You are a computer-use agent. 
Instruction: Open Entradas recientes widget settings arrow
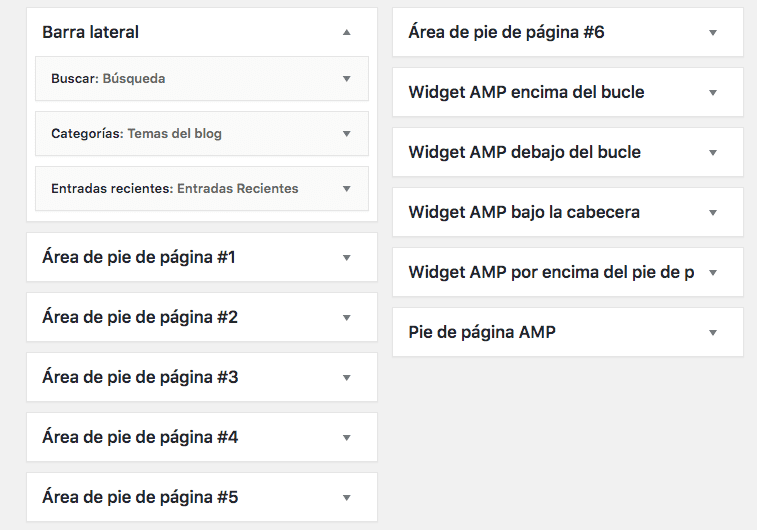pos(347,188)
